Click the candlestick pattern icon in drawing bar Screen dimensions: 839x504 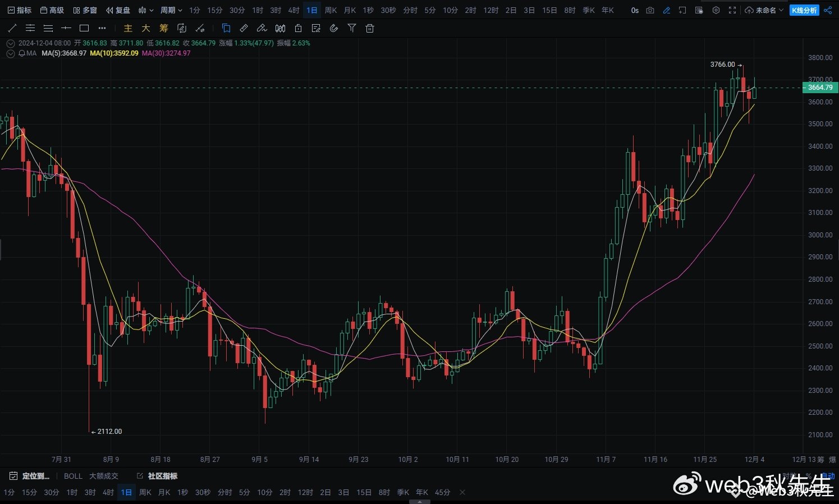[x=280, y=28]
